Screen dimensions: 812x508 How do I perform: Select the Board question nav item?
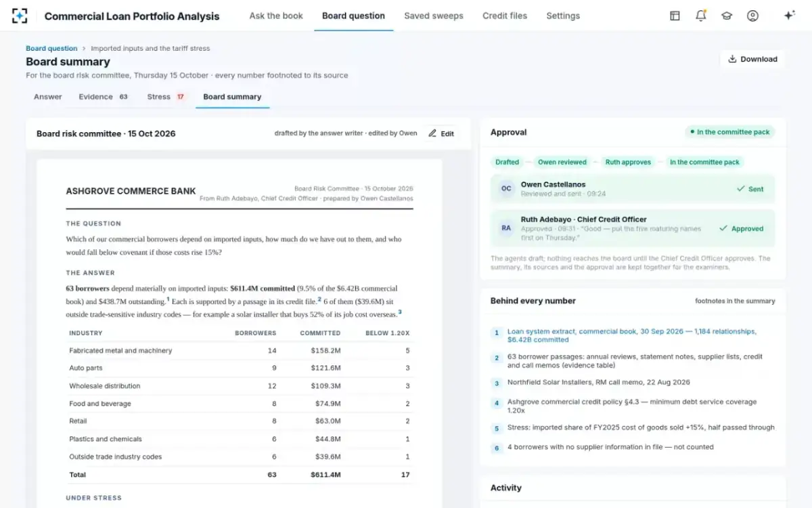(353, 16)
